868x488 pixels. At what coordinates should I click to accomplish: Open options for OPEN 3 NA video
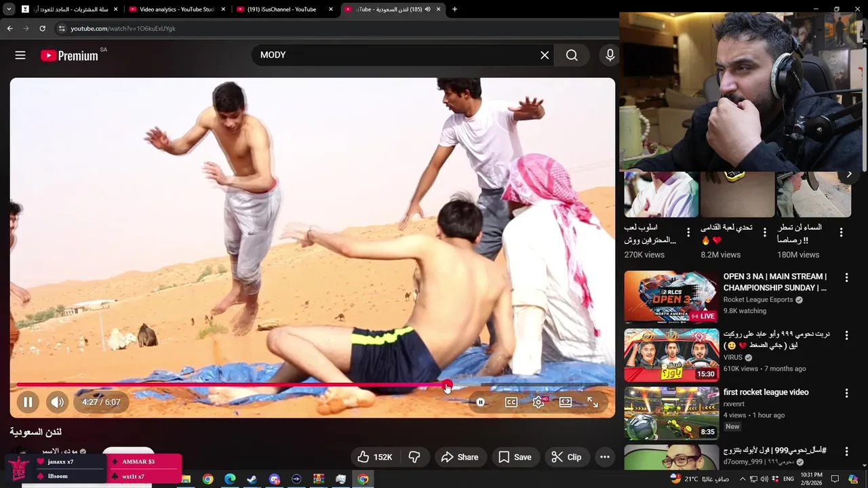pos(846,278)
